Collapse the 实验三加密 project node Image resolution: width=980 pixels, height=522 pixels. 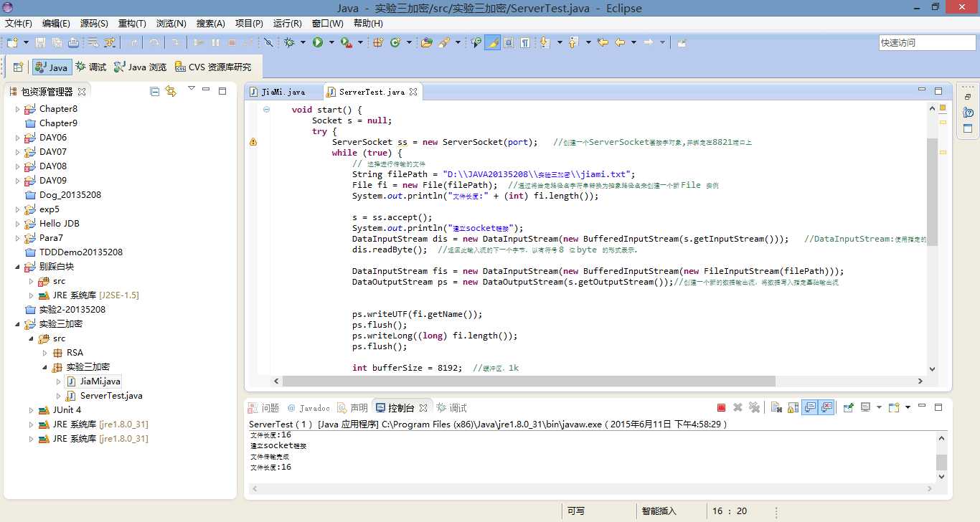[x=18, y=324]
